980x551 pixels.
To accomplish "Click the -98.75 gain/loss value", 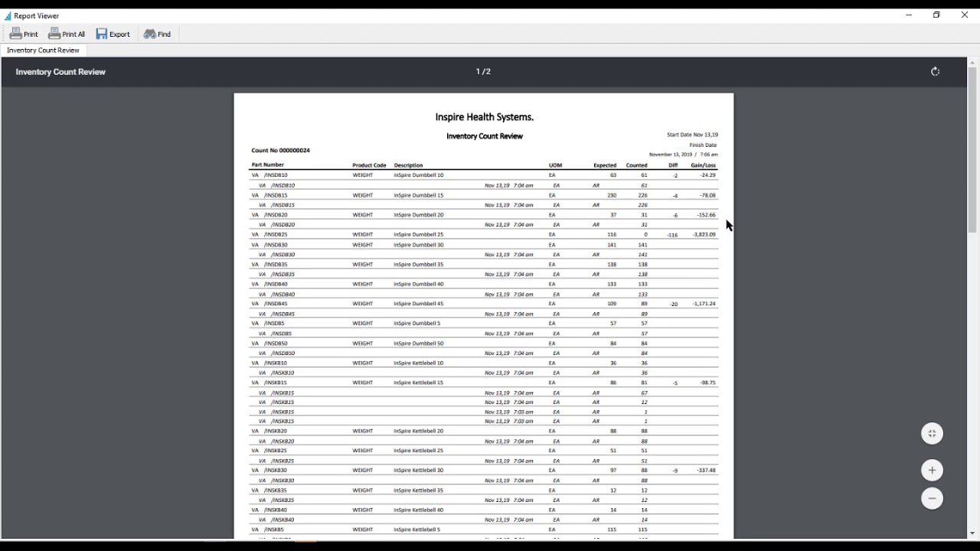I will pos(708,383).
